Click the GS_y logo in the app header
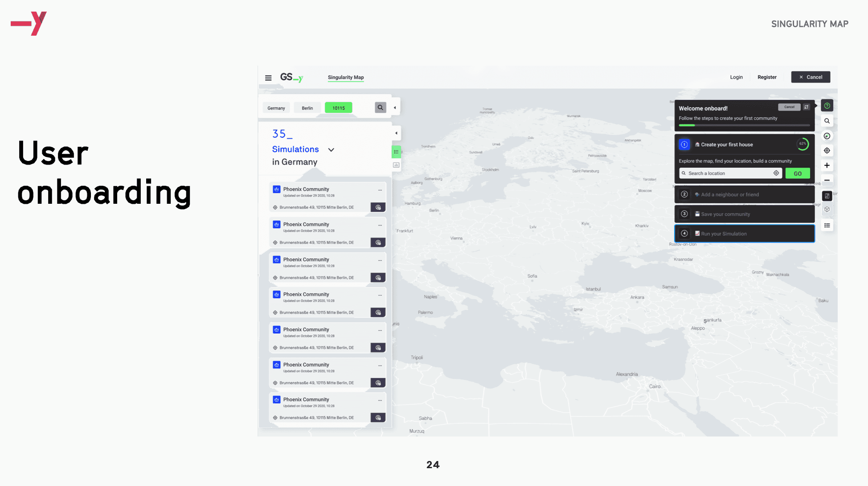 tap(291, 77)
